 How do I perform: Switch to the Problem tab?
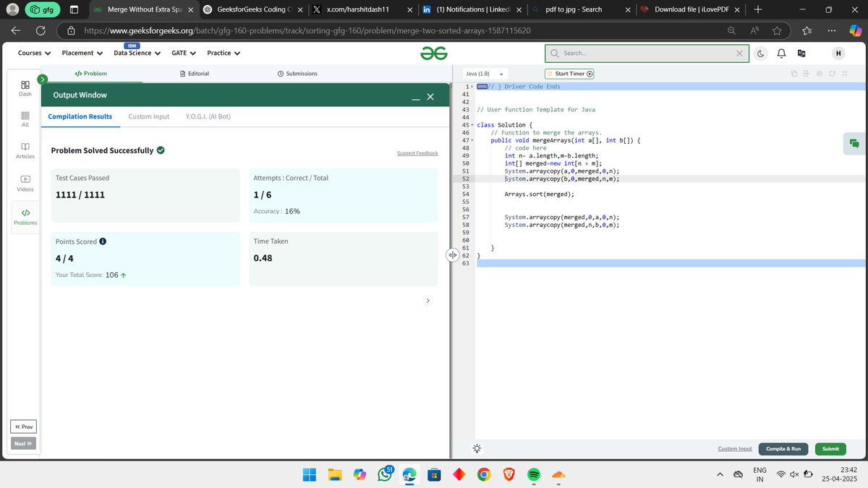90,74
